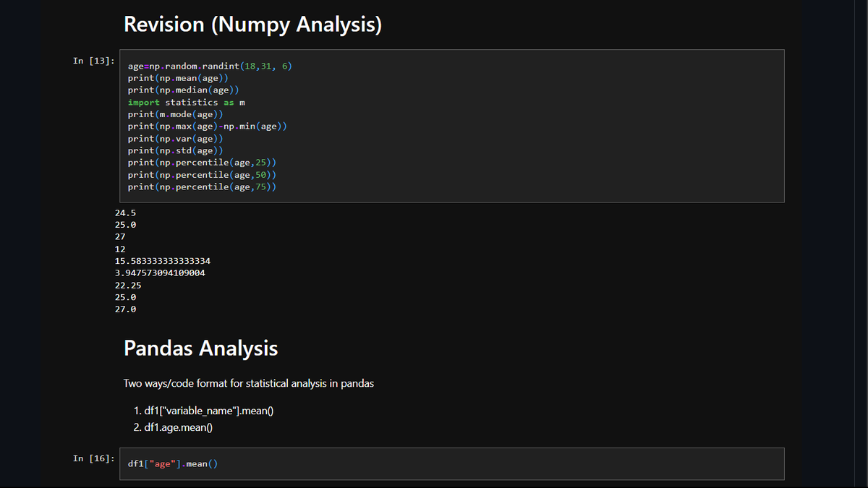Screen dimensions: 868x488
Task: Click the print(np.var(age)) code line
Action: (x=177, y=139)
